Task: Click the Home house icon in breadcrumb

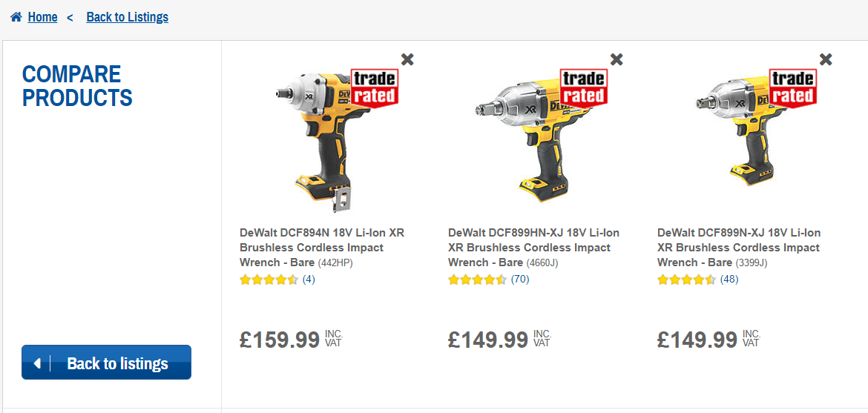Action: click(16, 17)
